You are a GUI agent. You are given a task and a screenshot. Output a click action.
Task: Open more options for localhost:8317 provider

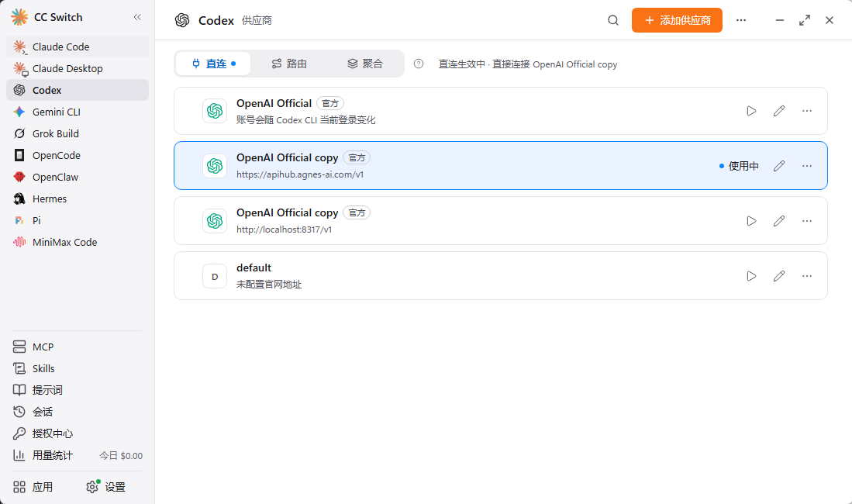[x=807, y=221]
